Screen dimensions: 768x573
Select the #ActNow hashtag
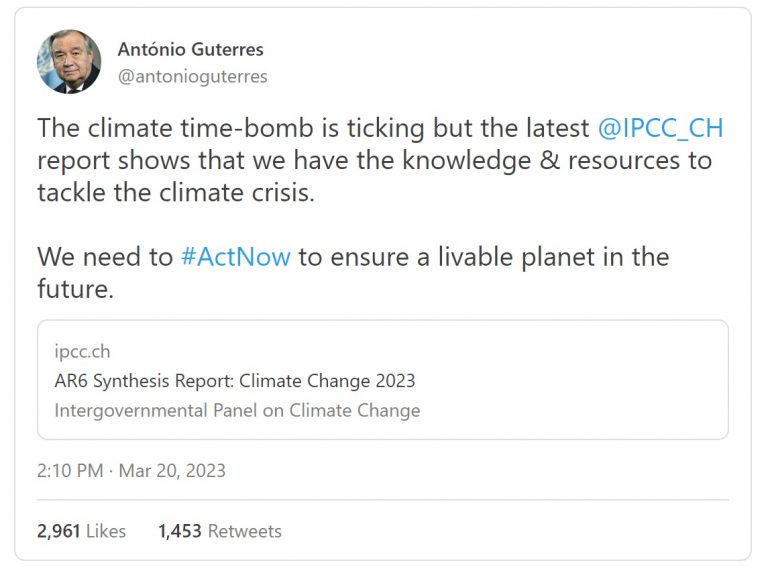236,257
